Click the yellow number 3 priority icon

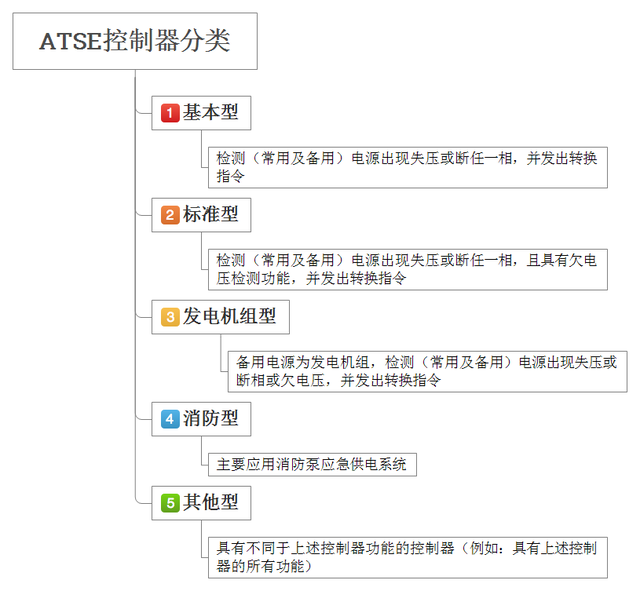[x=170, y=317]
